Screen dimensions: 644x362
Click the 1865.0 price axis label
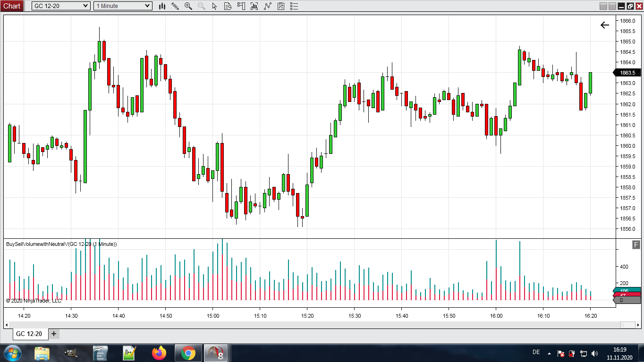point(627,42)
